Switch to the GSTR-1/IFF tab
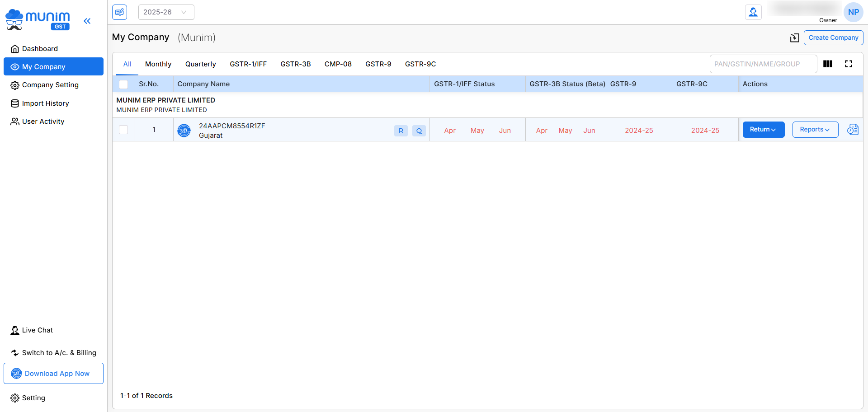868x412 pixels. [x=248, y=64]
